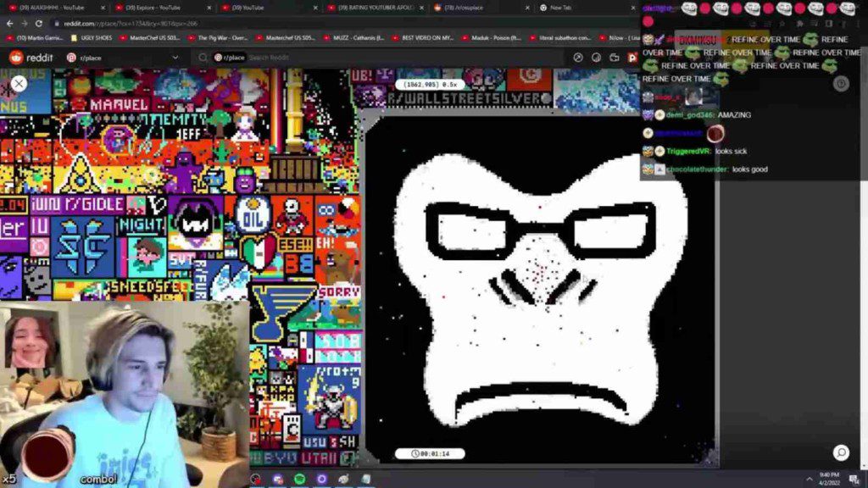Close the RATING YOUTUBER APOLO tab
The image size is (868, 488).
click(x=422, y=8)
